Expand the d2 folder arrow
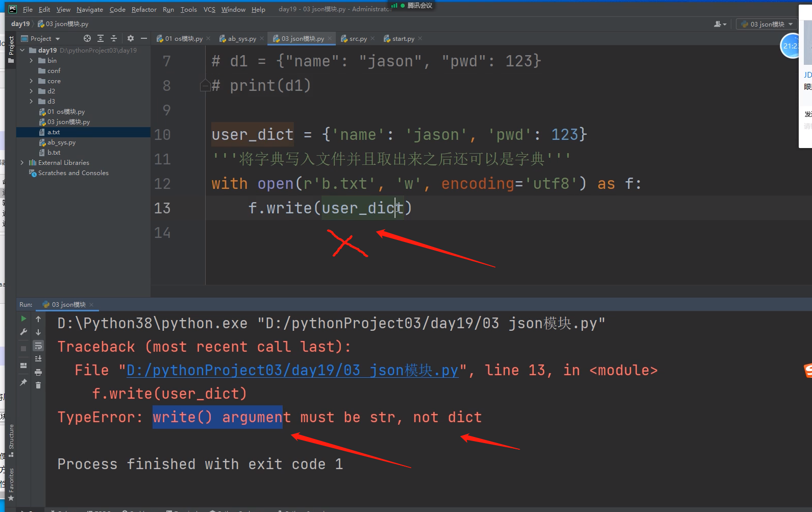The height and width of the screenshot is (512, 812). (31, 91)
